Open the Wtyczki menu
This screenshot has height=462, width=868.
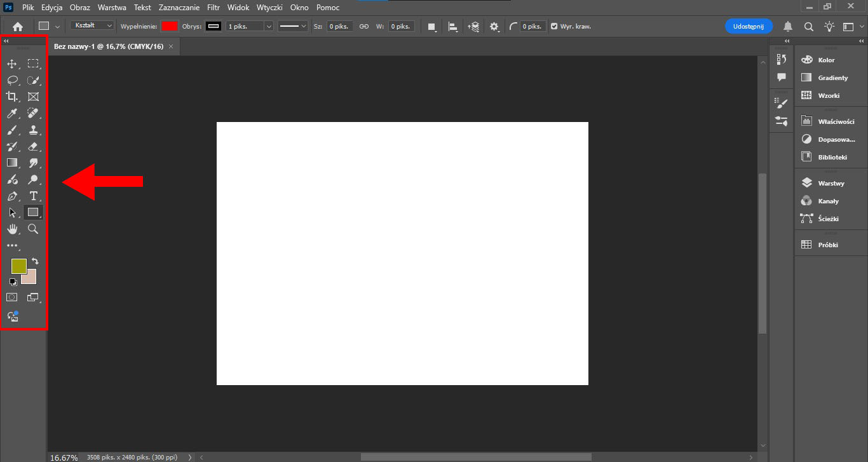[x=269, y=8]
